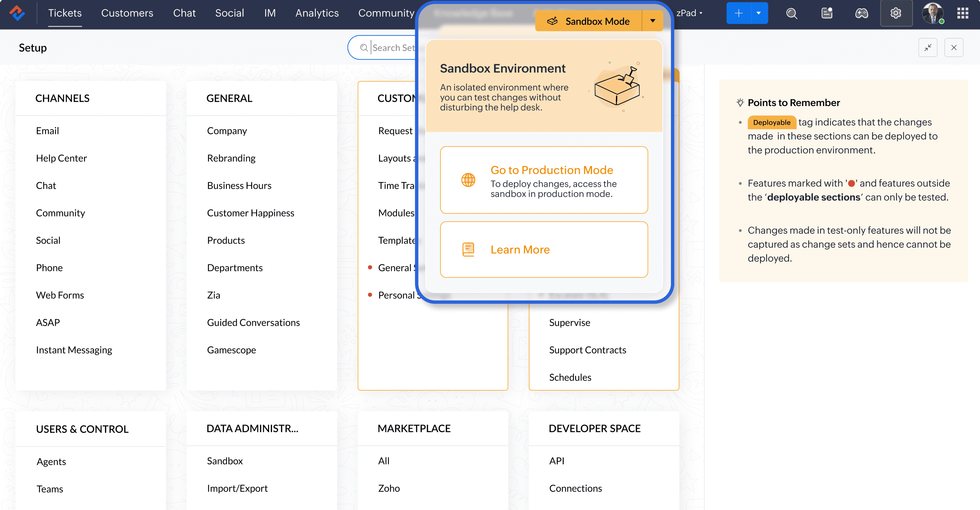980x510 pixels.
Task: Open the Customers tab
Action: point(127,13)
